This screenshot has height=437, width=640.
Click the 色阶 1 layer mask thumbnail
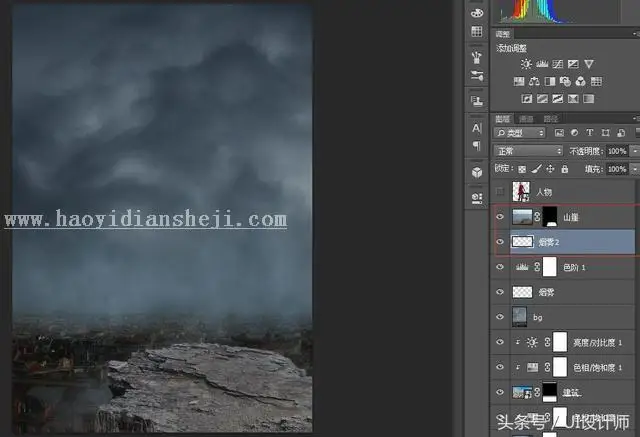click(549, 267)
